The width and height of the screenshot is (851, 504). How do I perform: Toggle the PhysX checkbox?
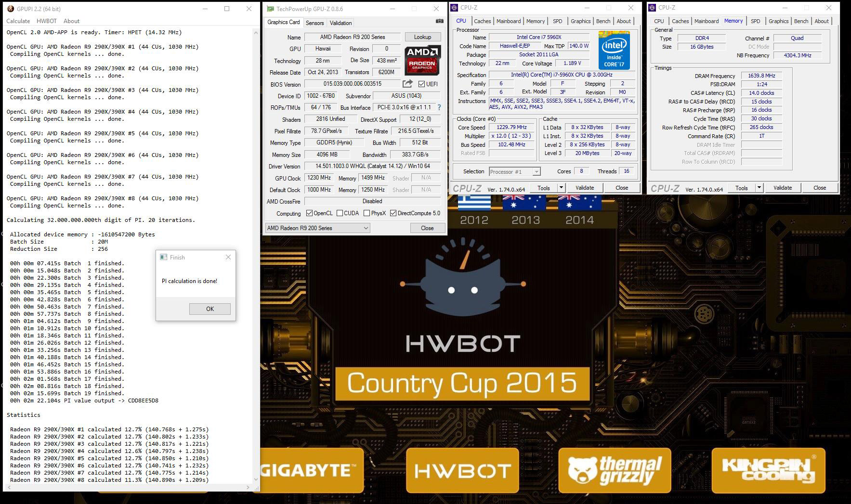pyautogui.click(x=367, y=213)
